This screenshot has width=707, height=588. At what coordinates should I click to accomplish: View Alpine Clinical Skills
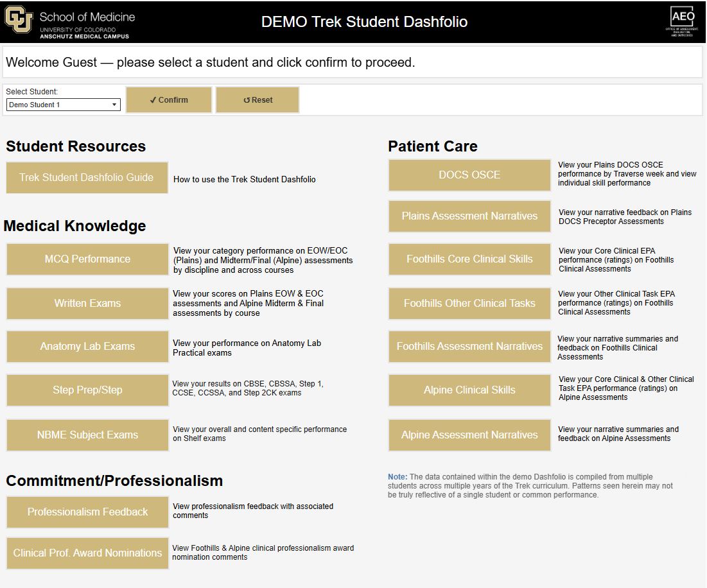point(469,390)
